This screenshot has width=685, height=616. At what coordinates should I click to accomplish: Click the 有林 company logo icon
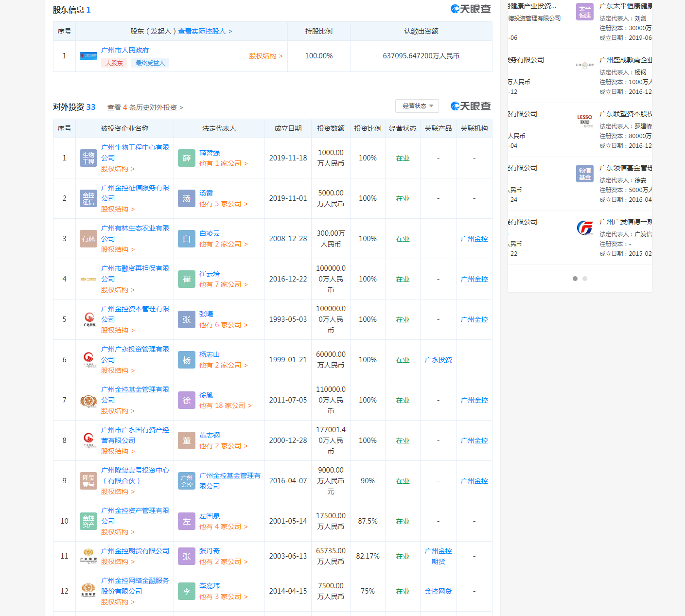(x=88, y=239)
